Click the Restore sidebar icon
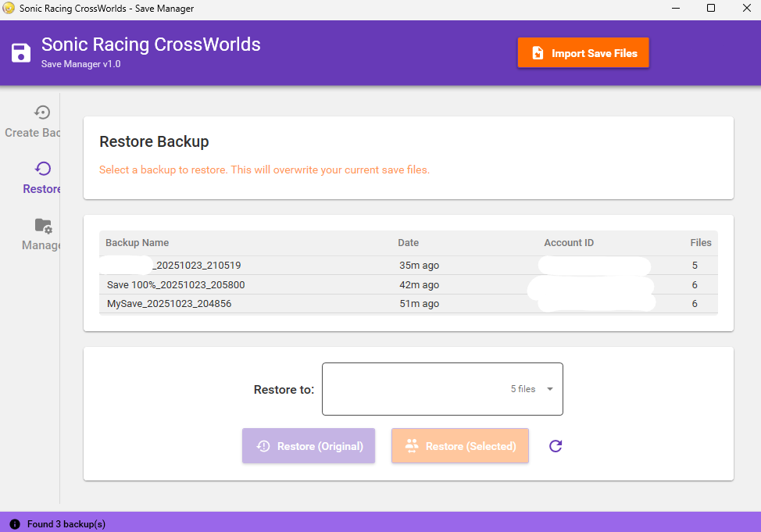Screen dimensions: 761x532 [x=43, y=169]
